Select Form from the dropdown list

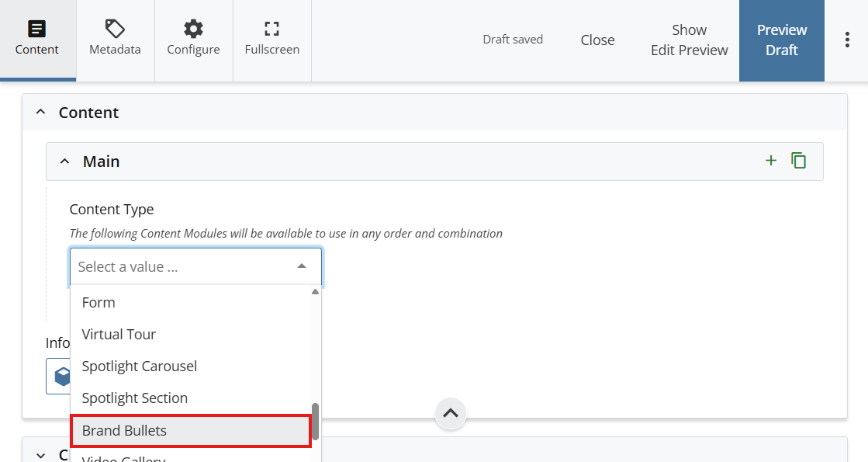(x=99, y=303)
